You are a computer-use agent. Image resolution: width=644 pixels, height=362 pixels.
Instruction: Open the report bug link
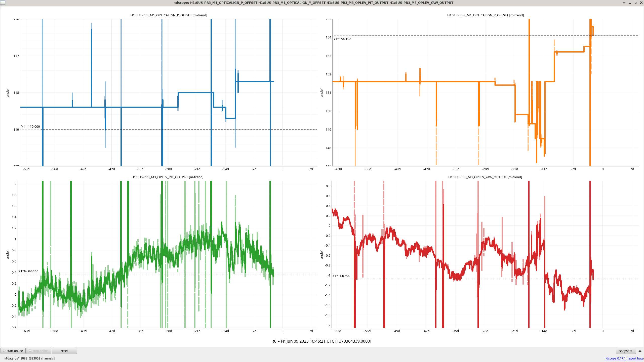coord(635,358)
